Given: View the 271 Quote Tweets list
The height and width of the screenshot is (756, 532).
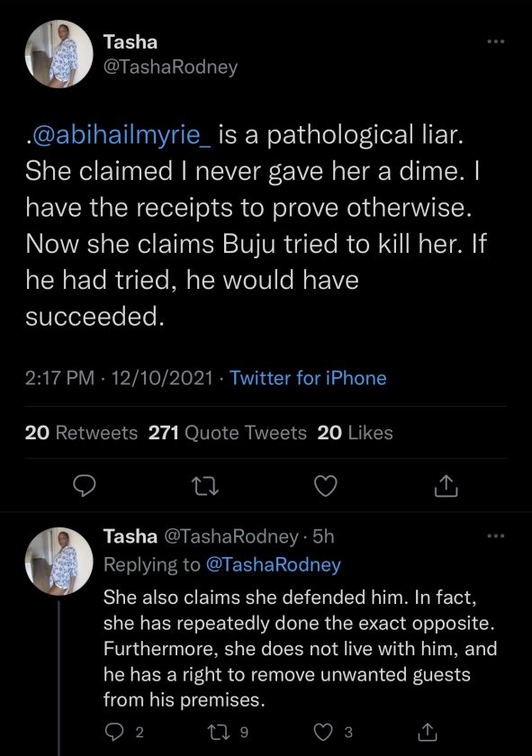Looking at the screenshot, I should 228,433.
